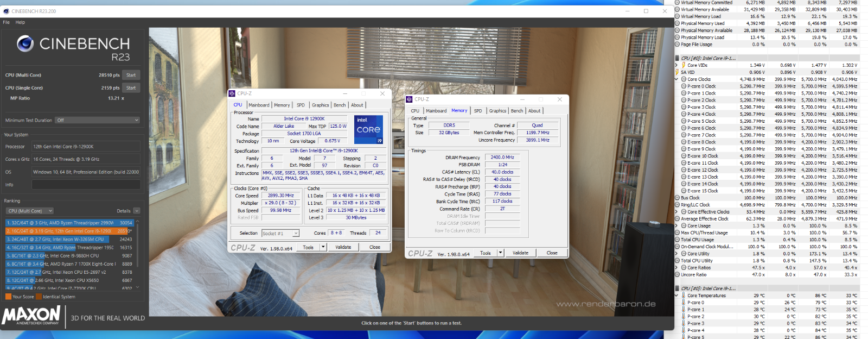
Task: Click the P-core 0 thermometer icon
Action: coord(684,303)
